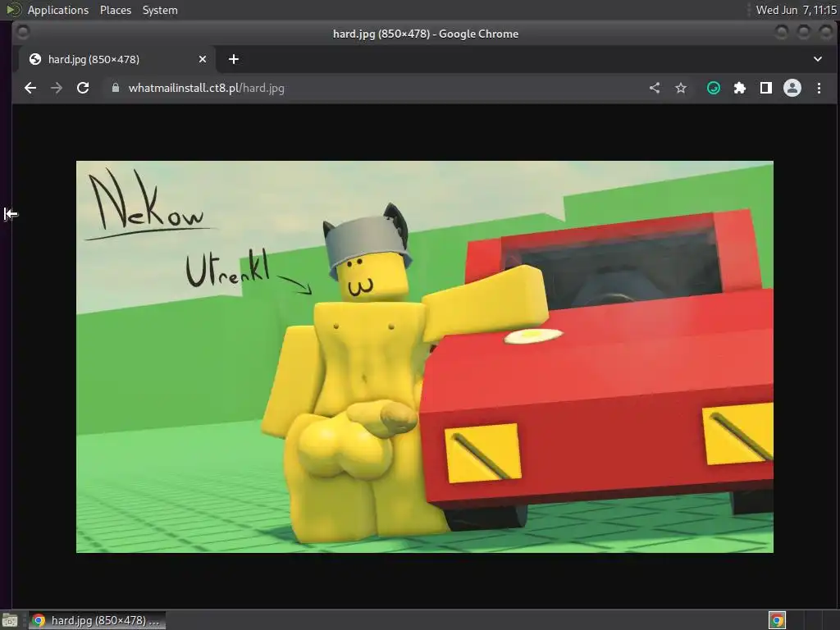Open the Extensions puzzle piece menu

tap(740, 88)
